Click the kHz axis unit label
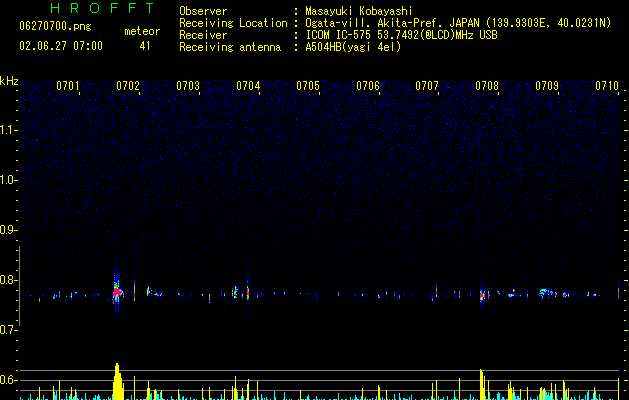The height and width of the screenshot is (400, 629). pos(9,81)
